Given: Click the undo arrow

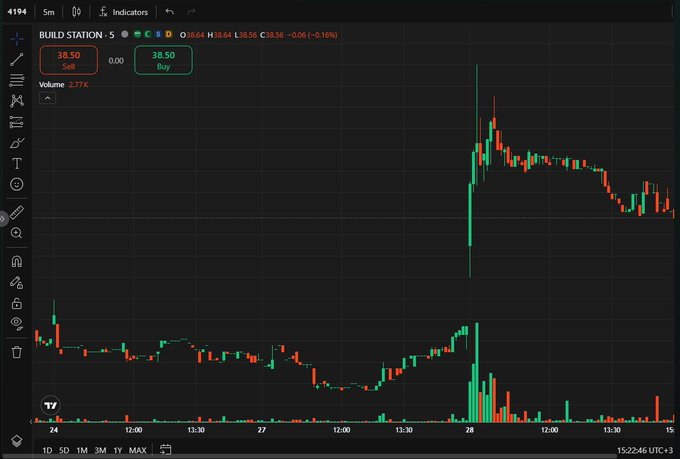Looking at the screenshot, I should (170, 12).
